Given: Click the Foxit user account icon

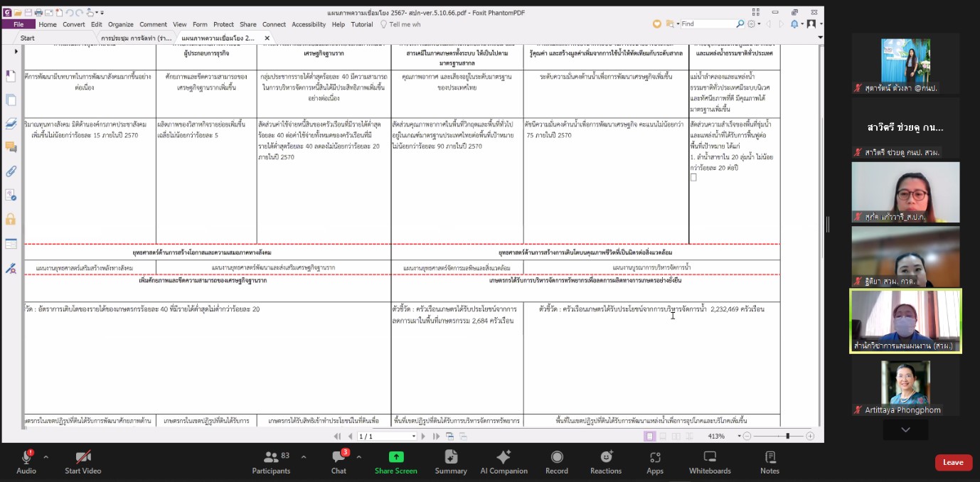Looking at the screenshot, I should pyautogui.click(x=811, y=23).
